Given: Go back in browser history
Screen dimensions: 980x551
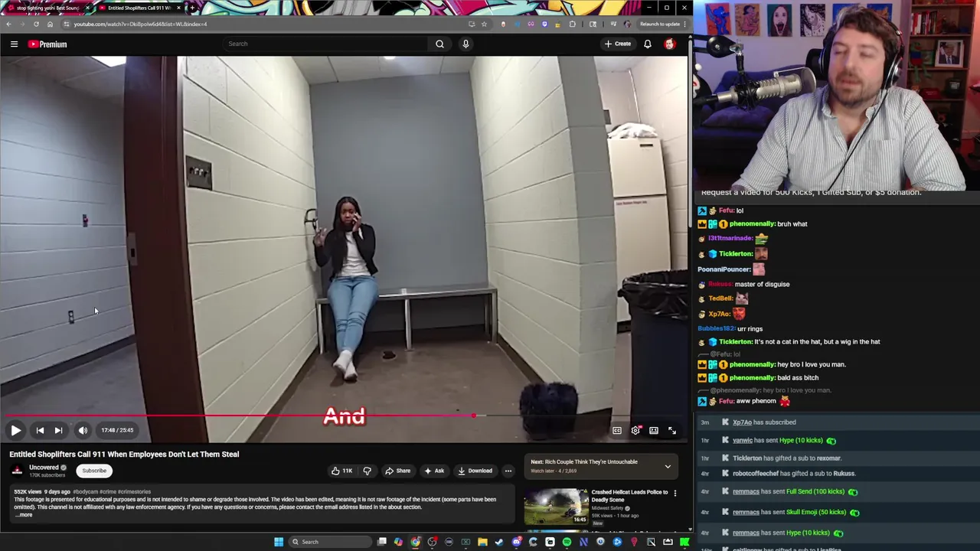Looking at the screenshot, I should click(8, 24).
